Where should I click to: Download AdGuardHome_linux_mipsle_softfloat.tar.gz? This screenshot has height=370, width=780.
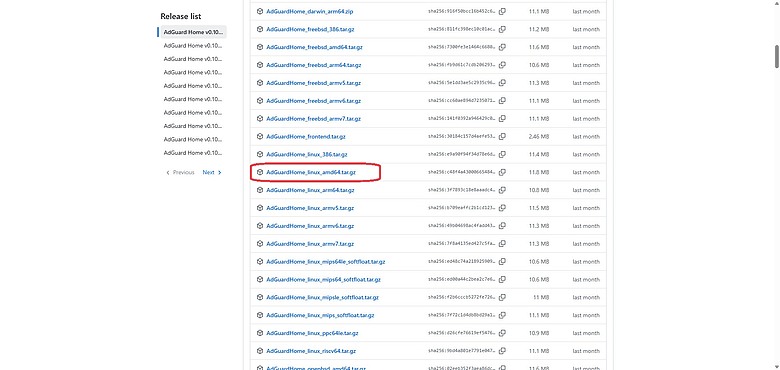point(322,297)
